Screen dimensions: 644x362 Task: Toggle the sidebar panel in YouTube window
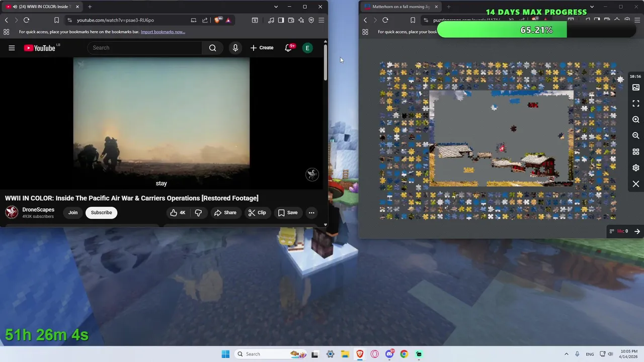(x=281, y=20)
